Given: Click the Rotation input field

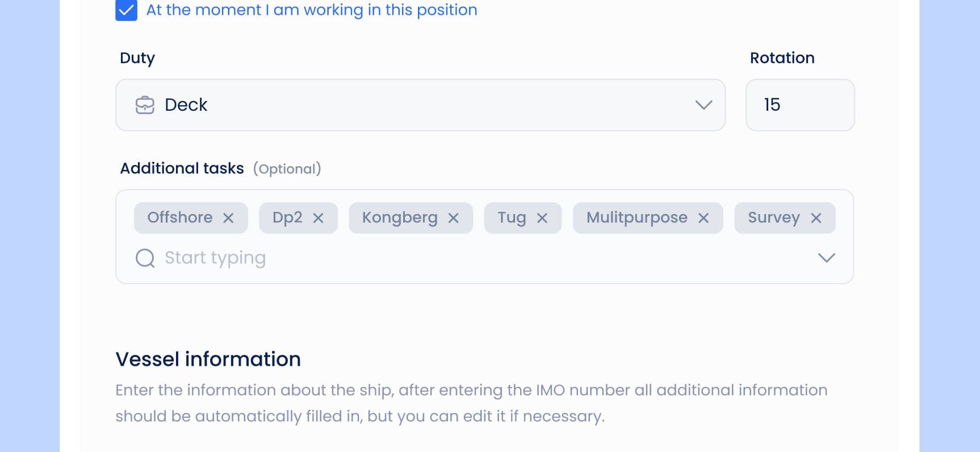Looking at the screenshot, I should [799, 105].
